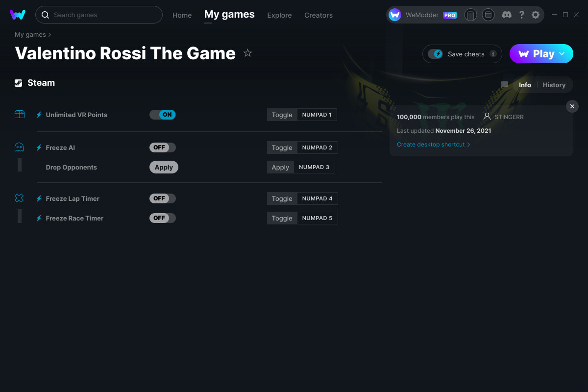Enable the Freeze Lap Timer toggle
Viewport: 588px width, 392px height.
(163, 198)
